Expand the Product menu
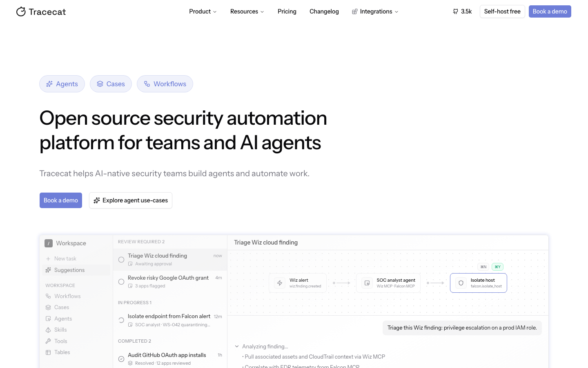The height and width of the screenshot is (368, 588). [203, 11]
